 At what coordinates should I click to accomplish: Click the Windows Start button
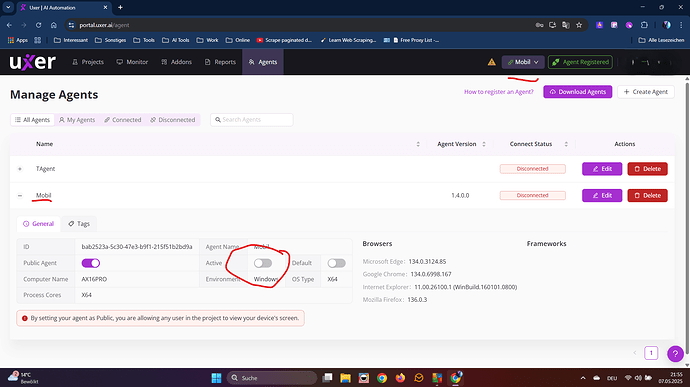point(216,378)
